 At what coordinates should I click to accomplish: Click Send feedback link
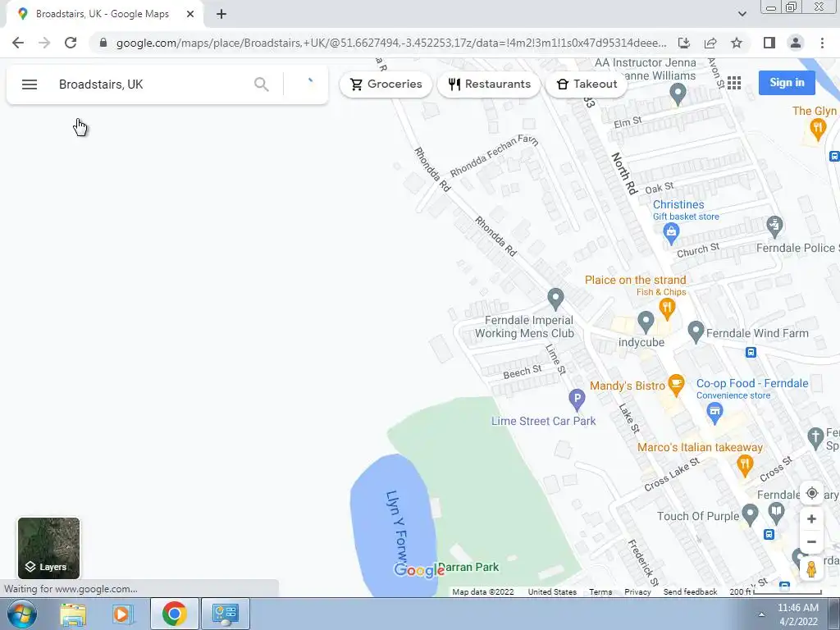[690, 591]
